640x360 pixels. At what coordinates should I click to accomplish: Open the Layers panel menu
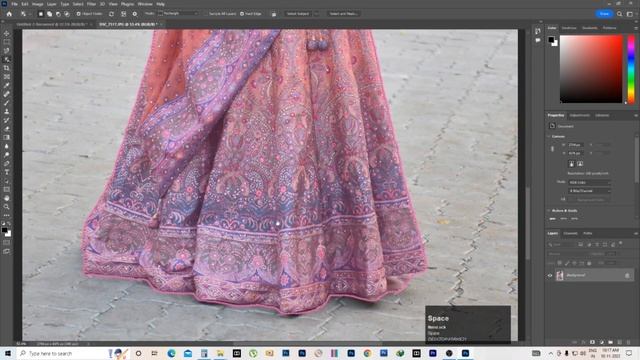tap(636, 233)
